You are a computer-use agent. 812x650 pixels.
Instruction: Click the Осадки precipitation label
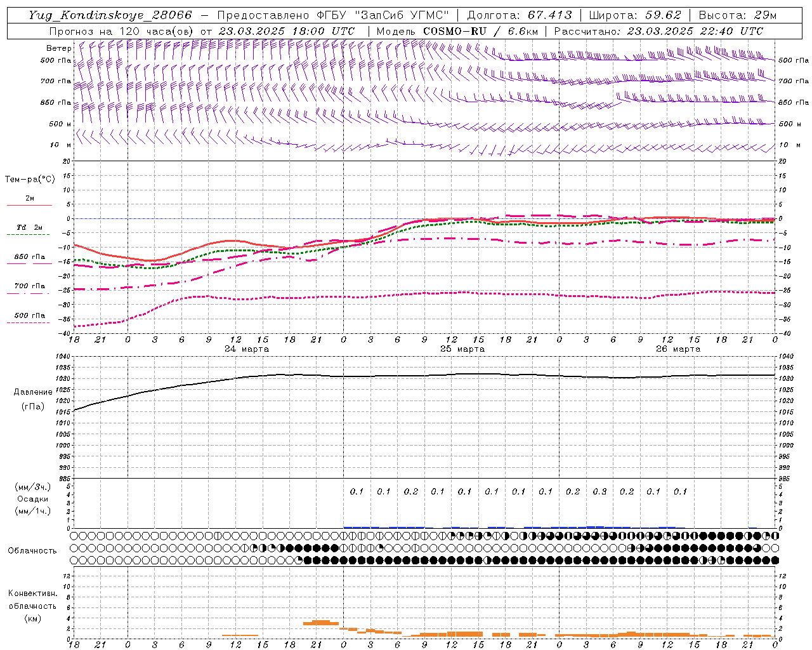[x=33, y=499]
